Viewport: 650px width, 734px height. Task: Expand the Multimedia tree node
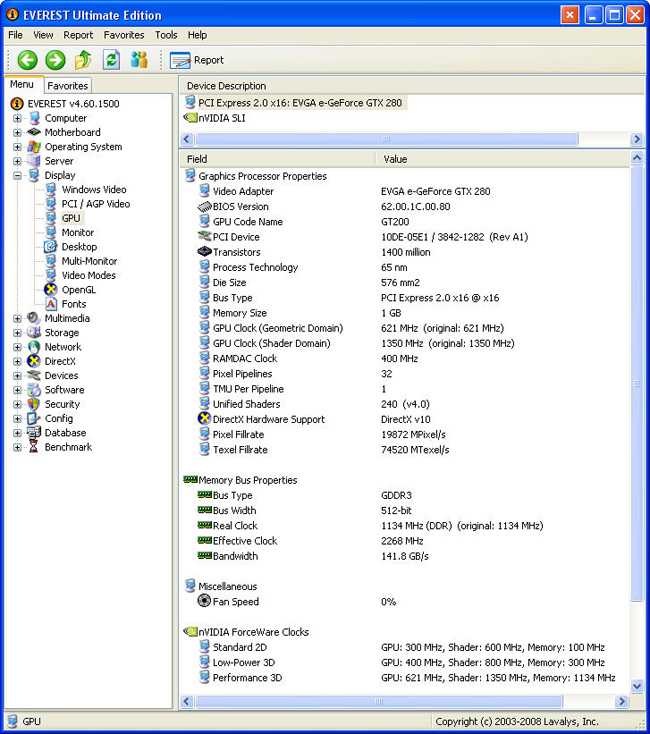(x=17, y=318)
